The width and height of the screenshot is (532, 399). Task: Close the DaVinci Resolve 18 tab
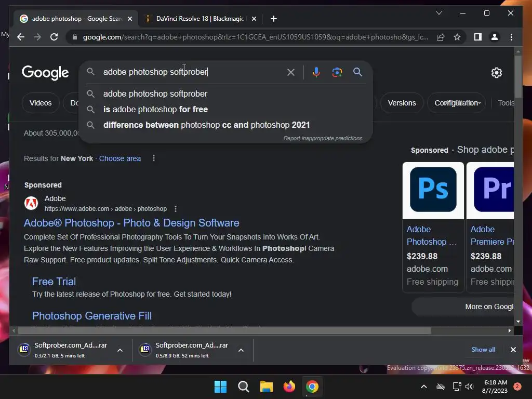pyautogui.click(x=254, y=19)
